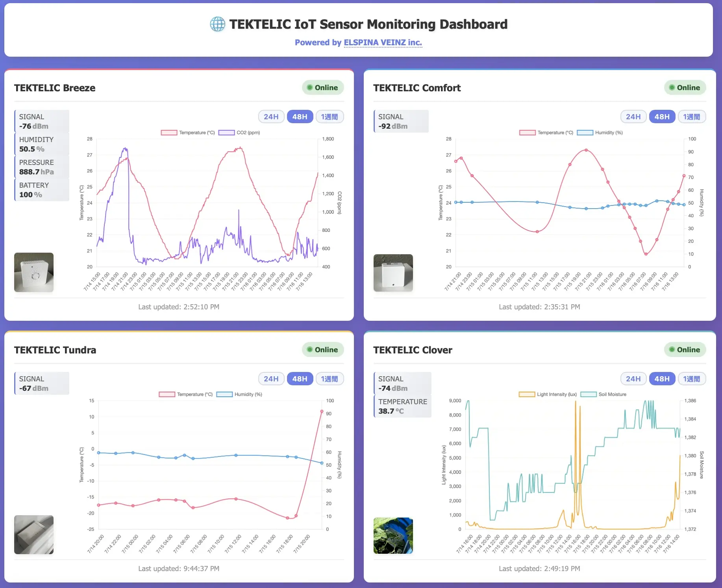
Task: Click the dashboard title heading text
Action: point(368,24)
